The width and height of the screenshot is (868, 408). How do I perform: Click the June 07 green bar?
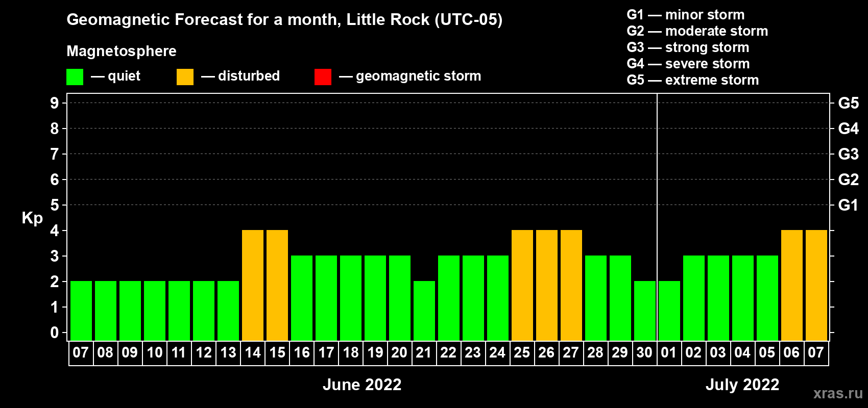(x=81, y=311)
